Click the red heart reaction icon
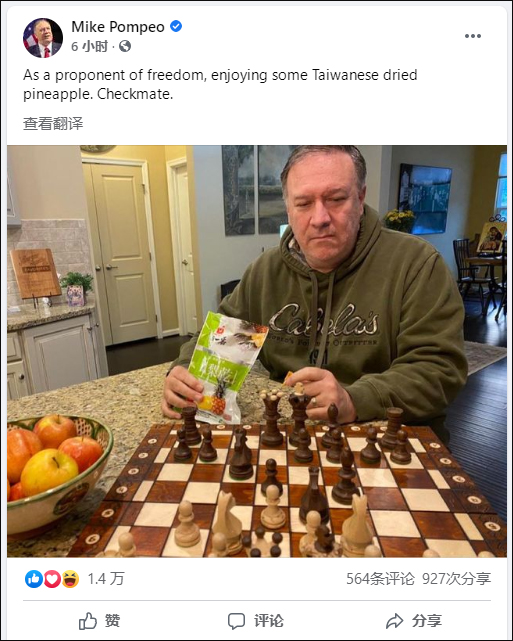The image size is (513, 641). click(x=52, y=579)
